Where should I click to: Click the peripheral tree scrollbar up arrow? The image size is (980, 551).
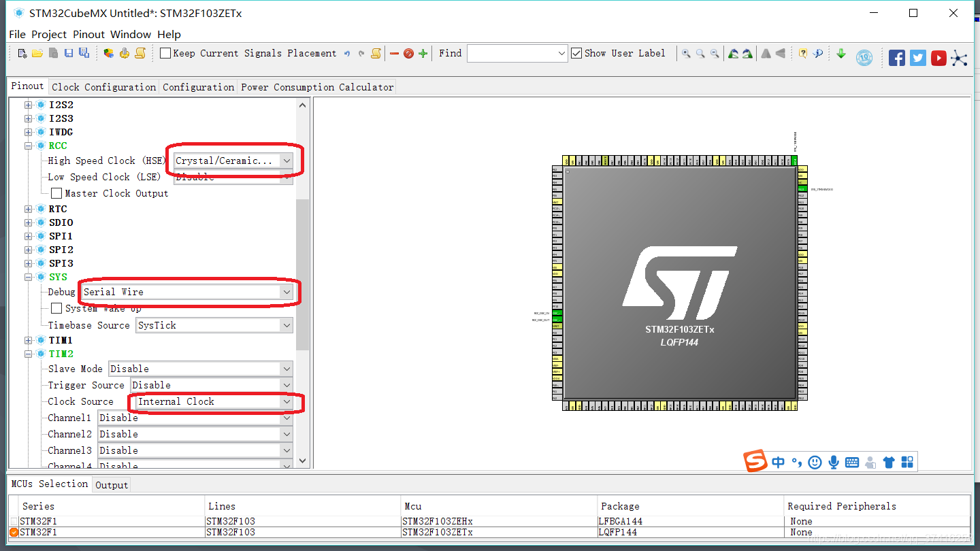pos(303,105)
